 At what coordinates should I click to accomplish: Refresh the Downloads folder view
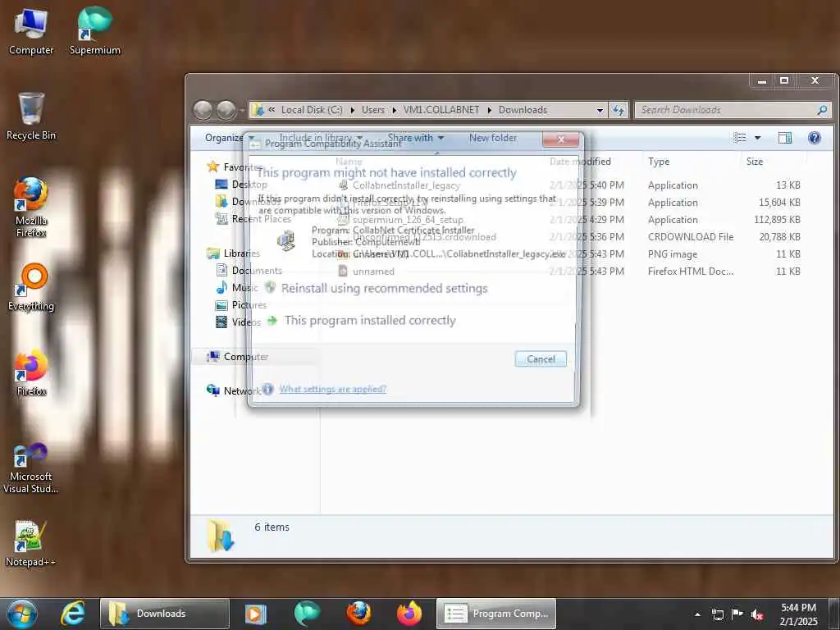pyautogui.click(x=619, y=110)
